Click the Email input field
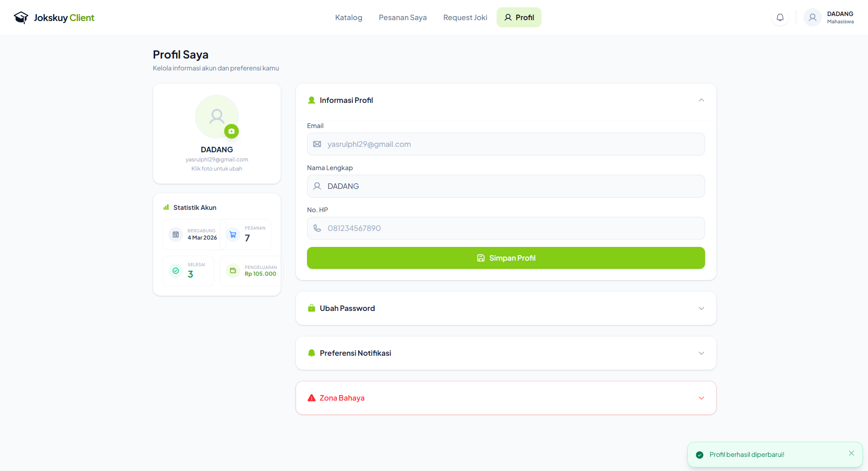 [x=506, y=144]
